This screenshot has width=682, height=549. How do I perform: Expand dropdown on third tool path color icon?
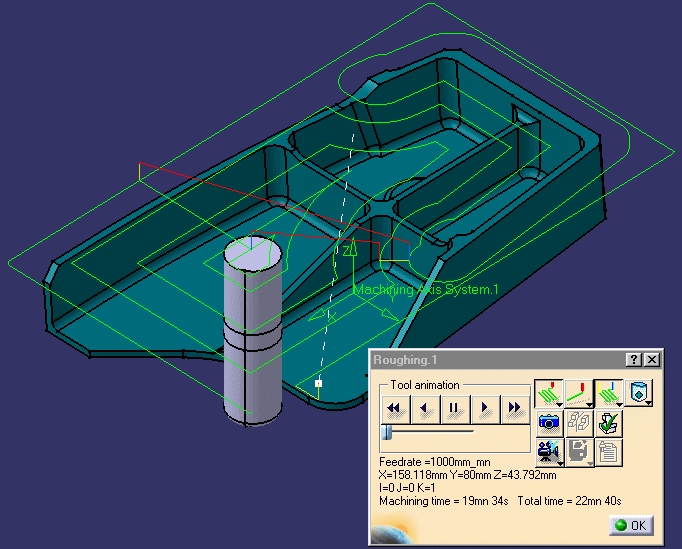coord(619,403)
